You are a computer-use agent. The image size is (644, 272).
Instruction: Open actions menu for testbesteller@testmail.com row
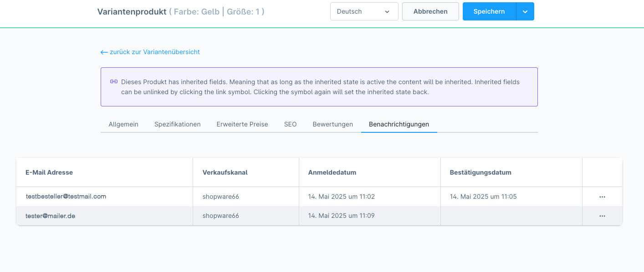click(x=602, y=197)
